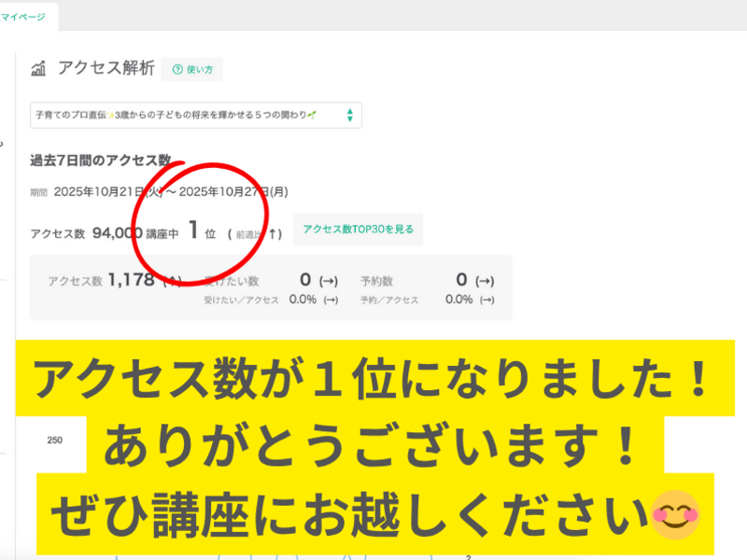This screenshot has height=560, width=747.
Task: Click the up arrow trend icon after 前週比
Action: tap(274, 233)
